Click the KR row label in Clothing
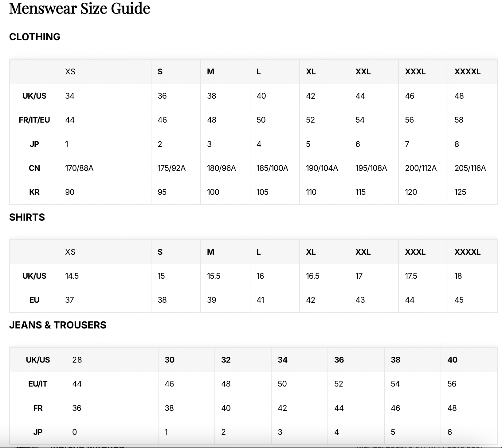The image size is (502, 448). [x=34, y=192]
